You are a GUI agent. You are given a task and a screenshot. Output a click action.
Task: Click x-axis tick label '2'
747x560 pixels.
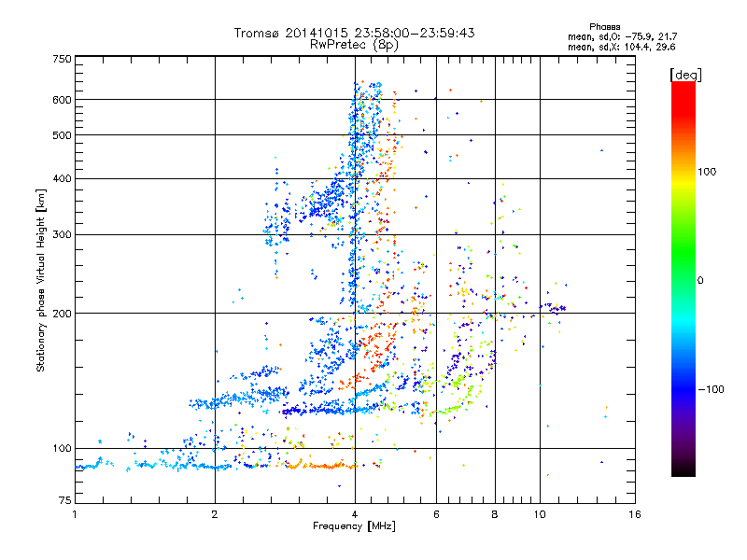[x=215, y=514]
